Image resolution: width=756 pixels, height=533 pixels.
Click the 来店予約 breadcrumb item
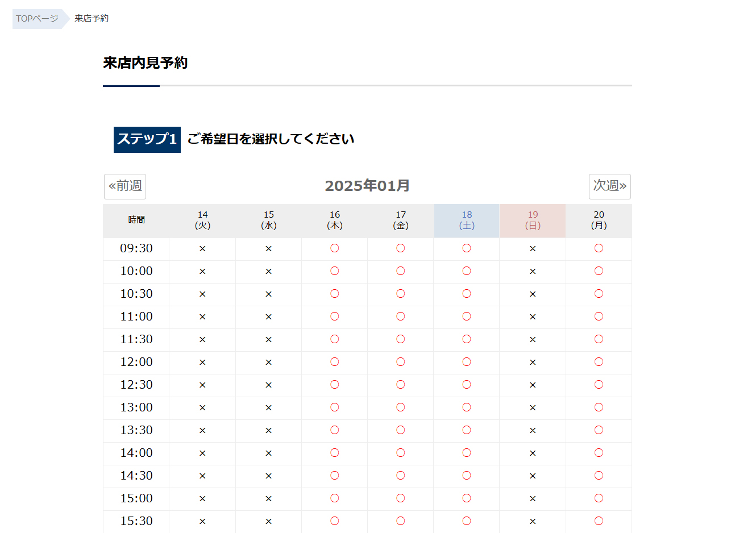(92, 19)
